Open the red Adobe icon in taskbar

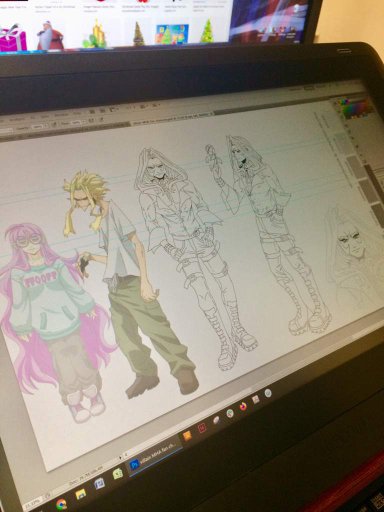202,428
